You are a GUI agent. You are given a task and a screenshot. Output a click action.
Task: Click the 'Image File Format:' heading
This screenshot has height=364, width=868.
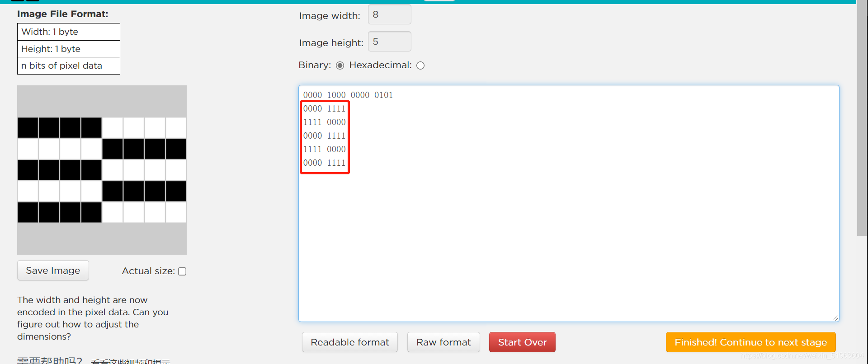coord(63,14)
